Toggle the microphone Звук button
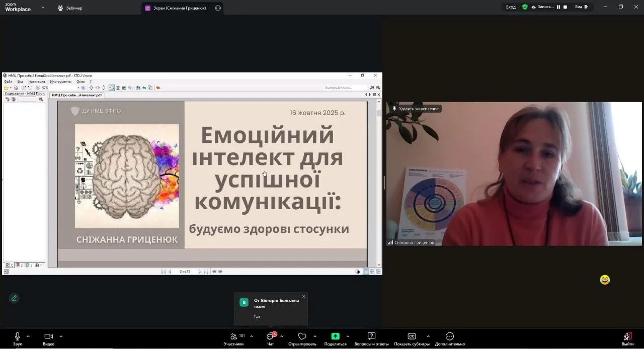 [x=17, y=336]
